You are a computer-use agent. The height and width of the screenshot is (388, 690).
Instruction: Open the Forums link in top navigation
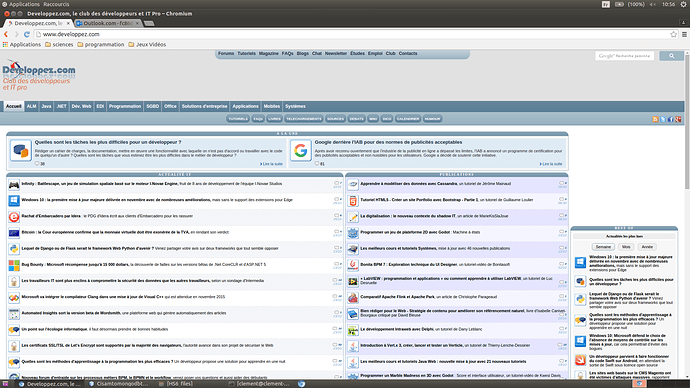(x=226, y=54)
